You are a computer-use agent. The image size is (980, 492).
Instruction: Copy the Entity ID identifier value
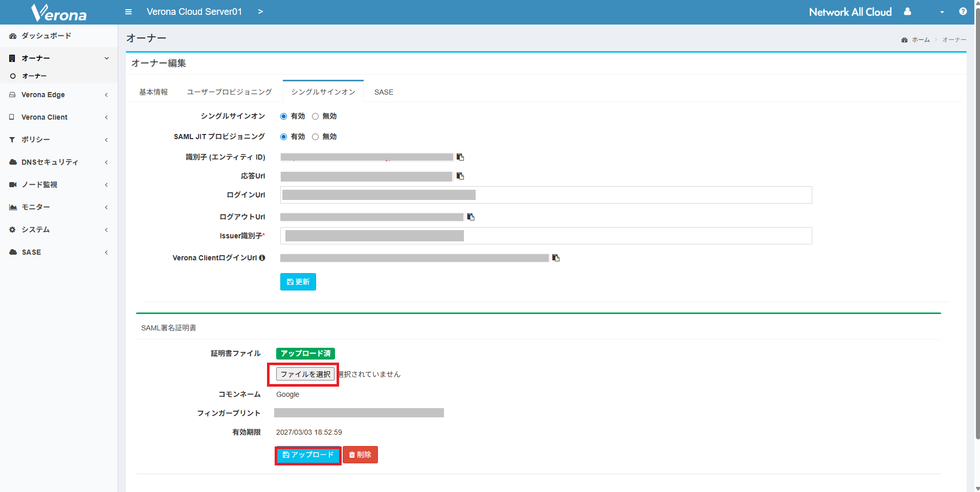460,157
